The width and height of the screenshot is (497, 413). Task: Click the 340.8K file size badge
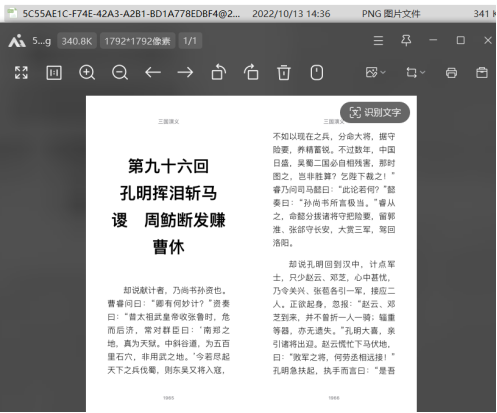77,41
